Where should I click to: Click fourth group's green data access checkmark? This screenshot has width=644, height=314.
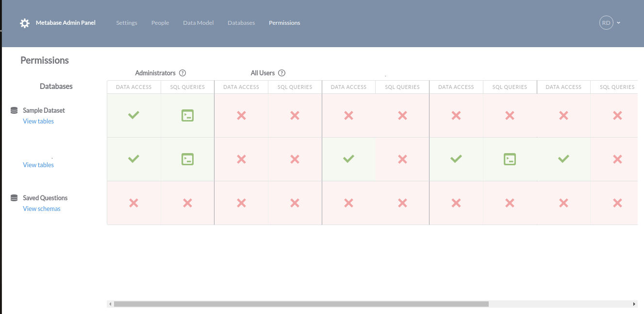(456, 159)
